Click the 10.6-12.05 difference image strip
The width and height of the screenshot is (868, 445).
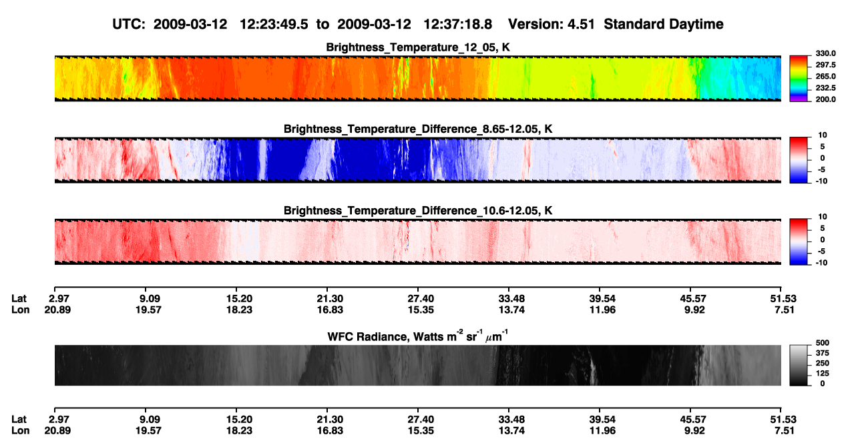click(417, 242)
